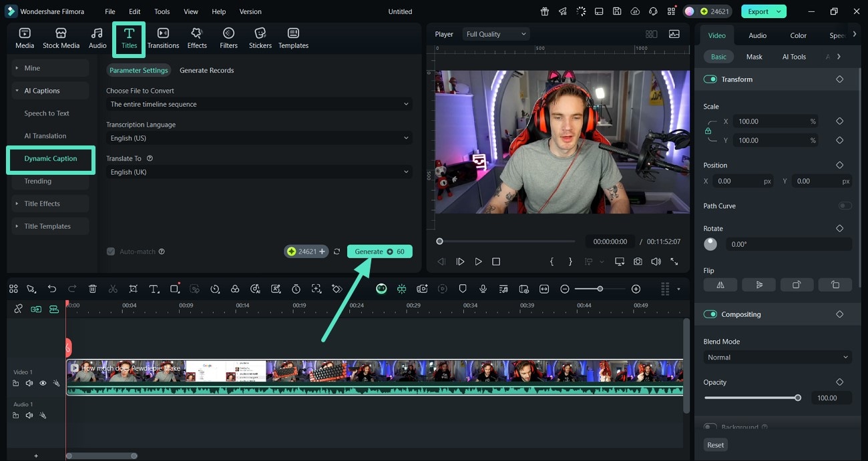868x461 pixels.
Task: Open the Stock Media panel
Action: point(61,38)
